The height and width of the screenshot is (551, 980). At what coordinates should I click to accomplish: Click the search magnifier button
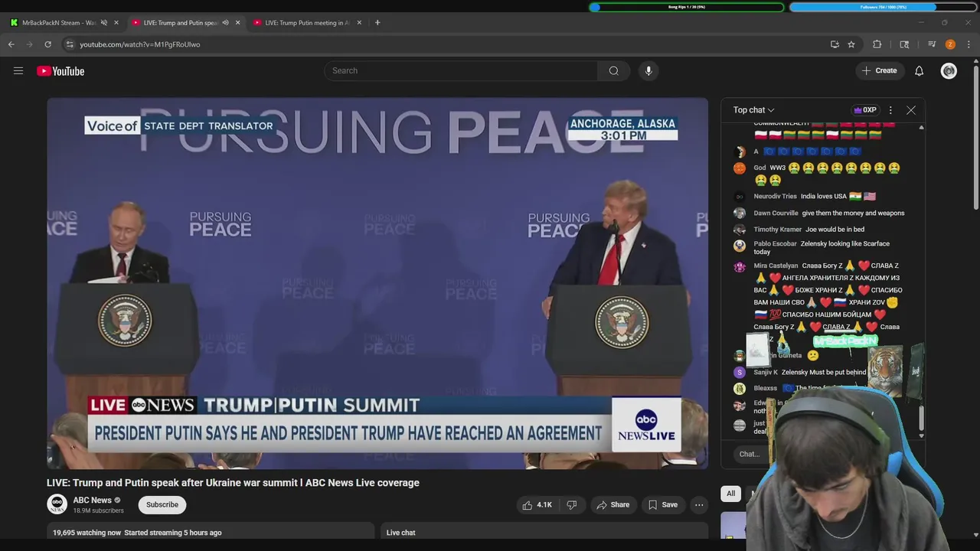coord(614,71)
